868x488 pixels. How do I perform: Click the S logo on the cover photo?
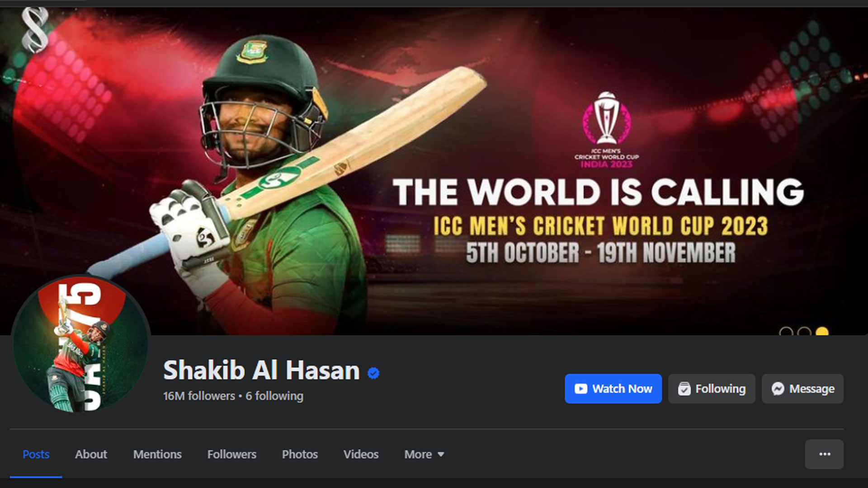coord(35,30)
